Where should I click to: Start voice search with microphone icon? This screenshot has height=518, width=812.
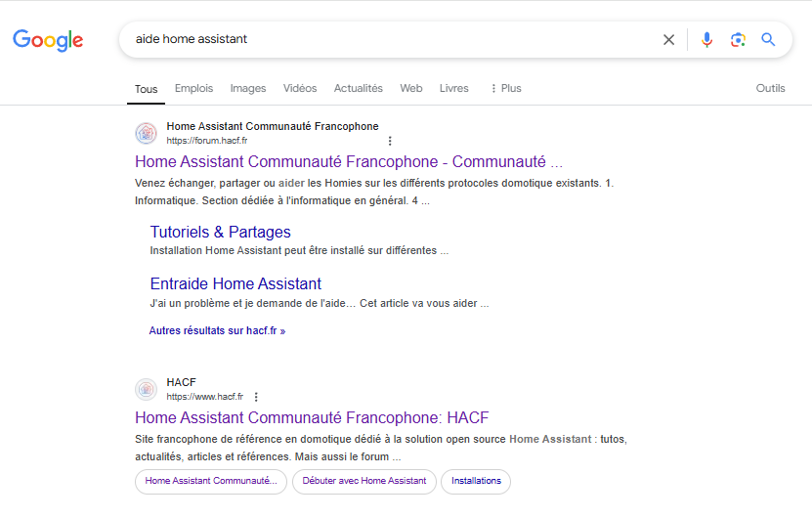tap(707, 40)
